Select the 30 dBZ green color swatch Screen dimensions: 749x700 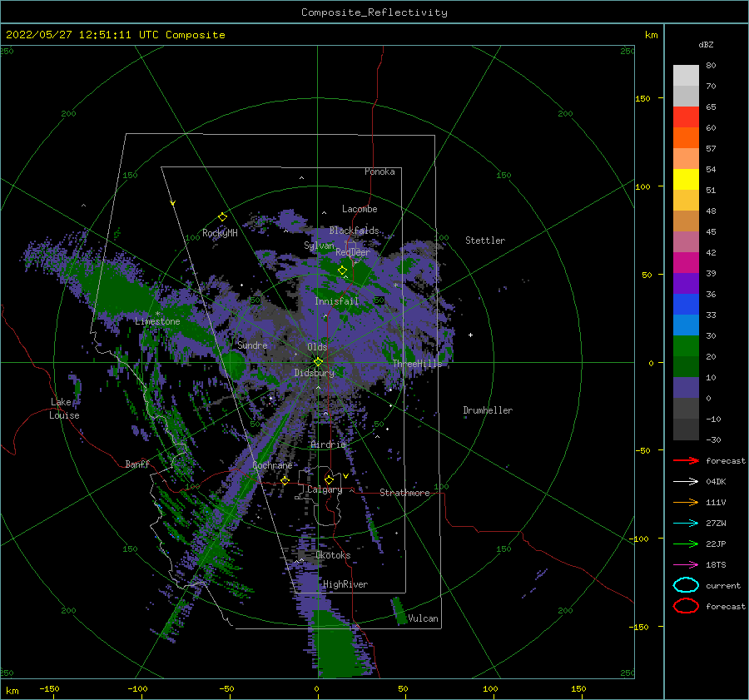tap(686, 345)
